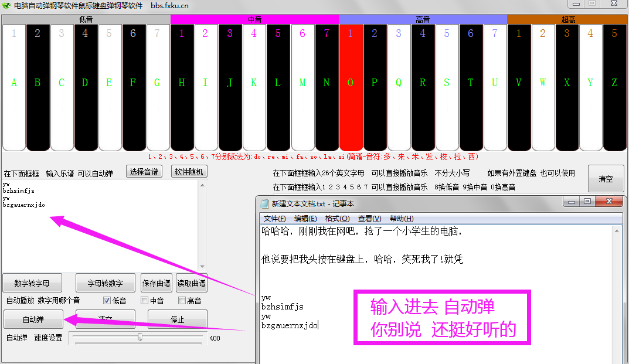Click Notepad scrollbar up arrow
This screenshot has height=364, width=629.
click(617, 231)
